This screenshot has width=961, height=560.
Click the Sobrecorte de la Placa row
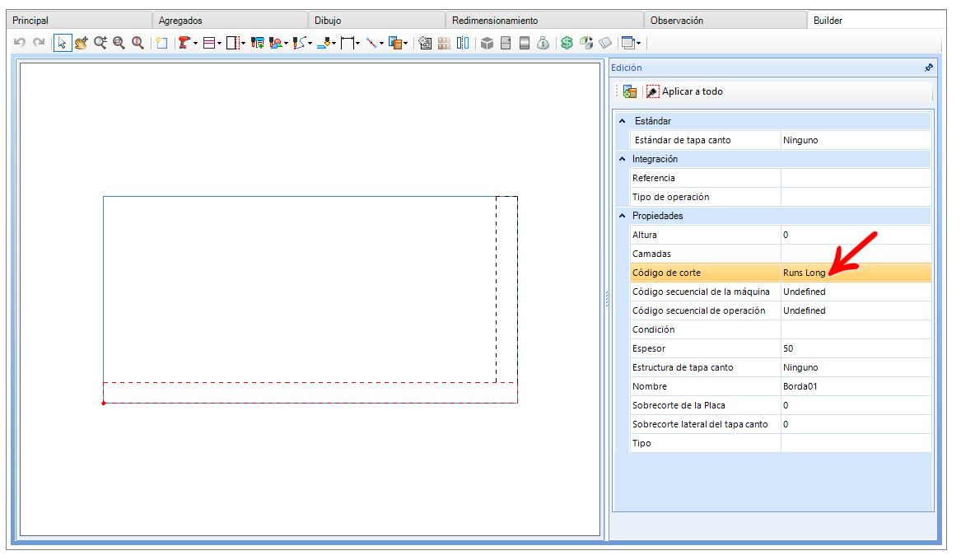(x=781, y=406)
